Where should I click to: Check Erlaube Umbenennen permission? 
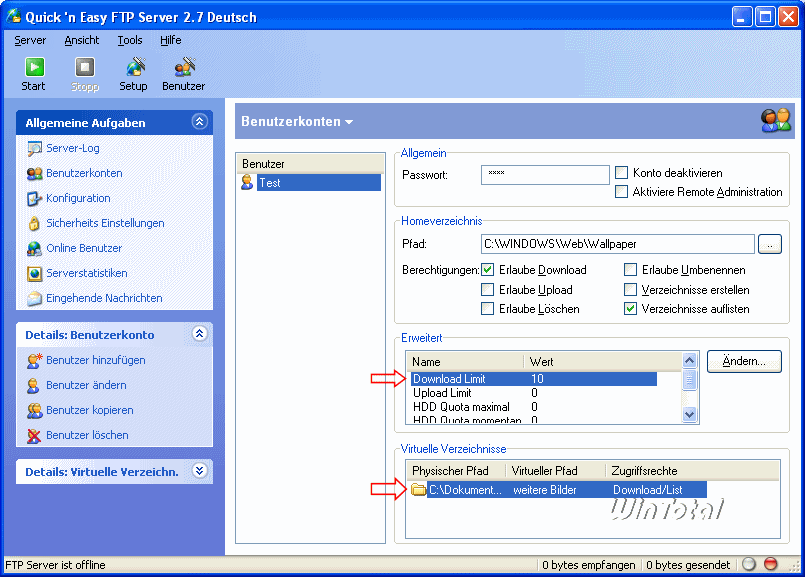coord(630,270)
